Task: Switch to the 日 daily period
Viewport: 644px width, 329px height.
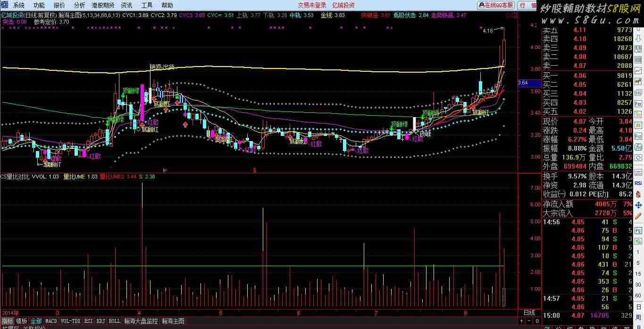Action: (x=638, y=306)
